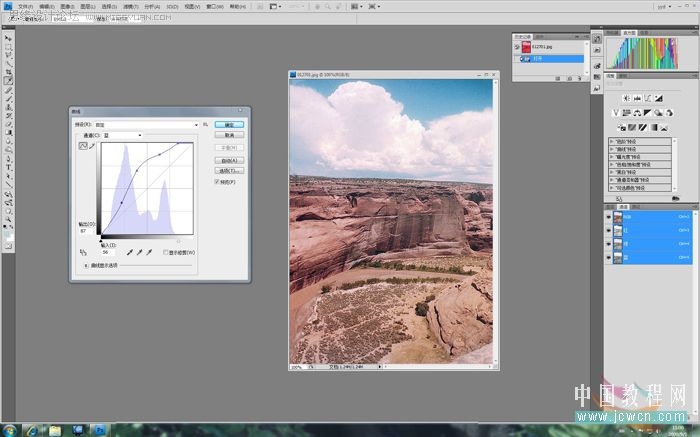
Task: Expand Curve Display Options section
Action: tap(86, 265)
